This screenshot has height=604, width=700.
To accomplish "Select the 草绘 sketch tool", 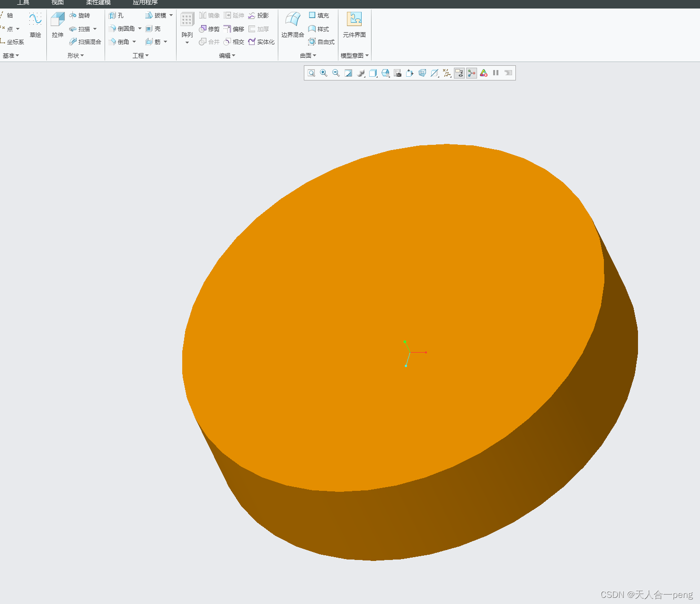I will (35, 25).
